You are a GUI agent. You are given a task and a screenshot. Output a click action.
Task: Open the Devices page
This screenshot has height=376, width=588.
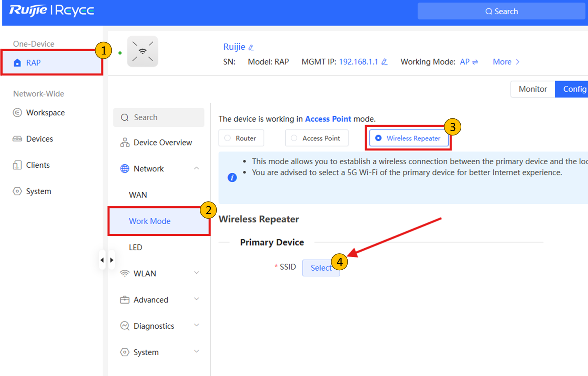point(40,139)
